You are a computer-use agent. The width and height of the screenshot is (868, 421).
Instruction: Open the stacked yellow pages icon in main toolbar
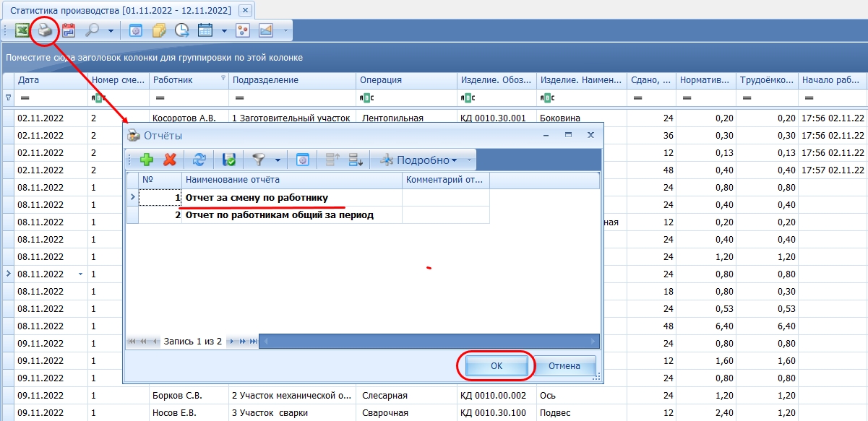[159, 30]
